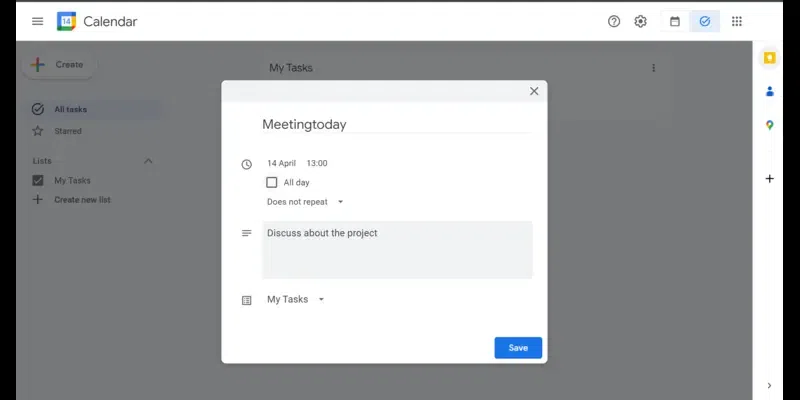Open the main menu hamburger icon

coord(37,21)
